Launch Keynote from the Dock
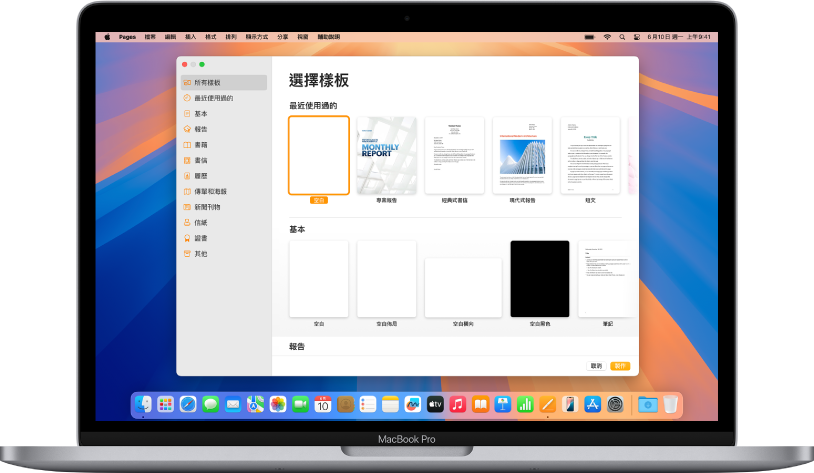 [503, 404]
